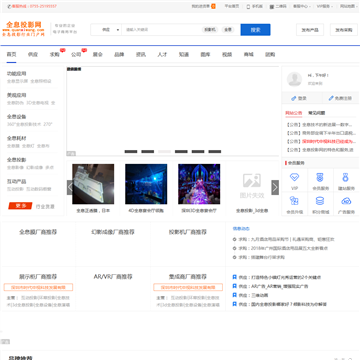Image resolution: width=360 pixels, height=360 pixels.
Task: Open the 供应 navigation tab
Action: coord(33,54)
